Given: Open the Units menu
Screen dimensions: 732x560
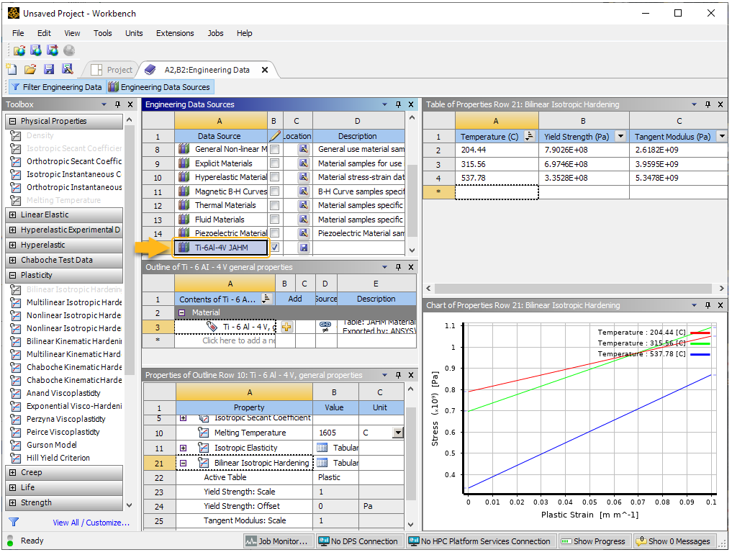Looking at the screenshot, I should [x=134, y=33].
